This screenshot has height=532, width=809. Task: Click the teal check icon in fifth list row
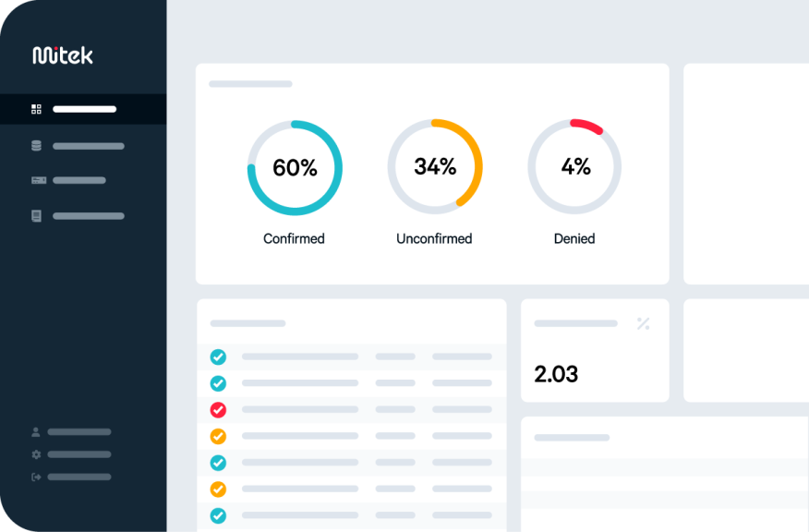218,463
